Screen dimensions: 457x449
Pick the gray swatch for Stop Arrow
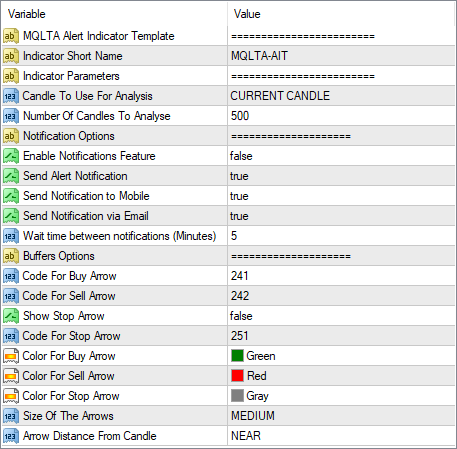(x=237, y=396)
